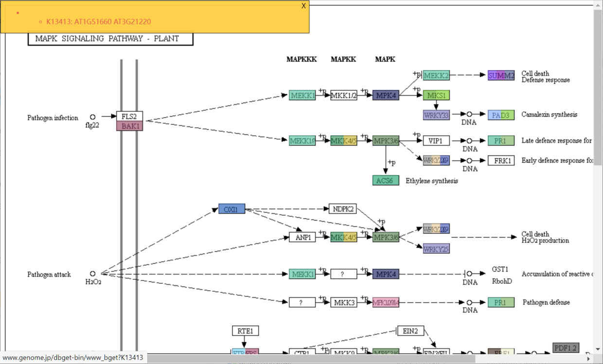This screenshot has height=364, width=603.
Task: Open the ACS6 ethylene synthesis box
Action: click(x=386, y=180)
